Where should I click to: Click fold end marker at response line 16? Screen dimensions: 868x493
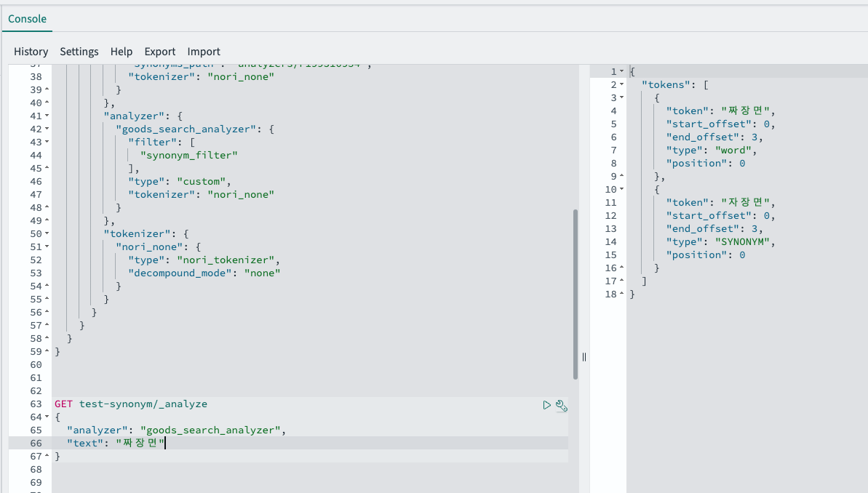coord(621,268)
